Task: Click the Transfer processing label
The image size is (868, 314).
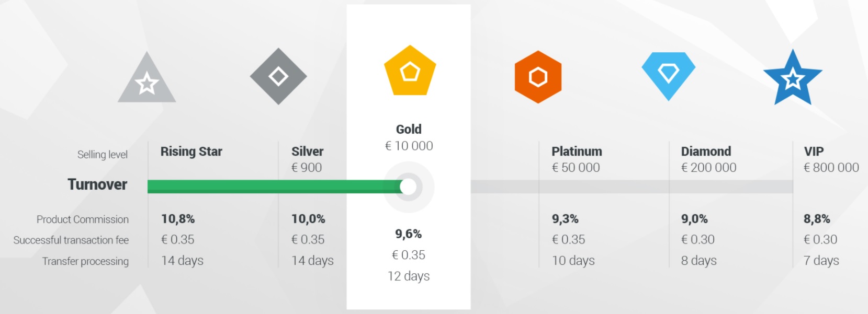Action: [x=85, y=261]
